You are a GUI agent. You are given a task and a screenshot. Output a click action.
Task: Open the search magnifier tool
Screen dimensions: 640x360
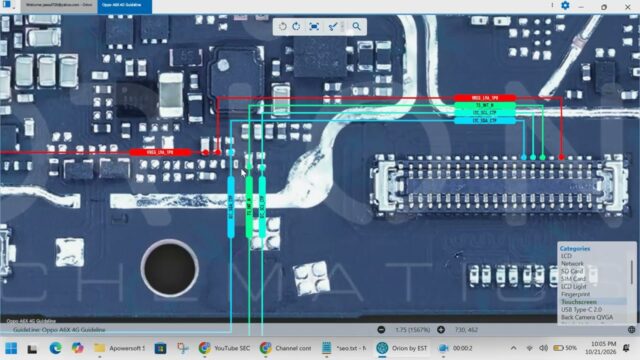356,27
